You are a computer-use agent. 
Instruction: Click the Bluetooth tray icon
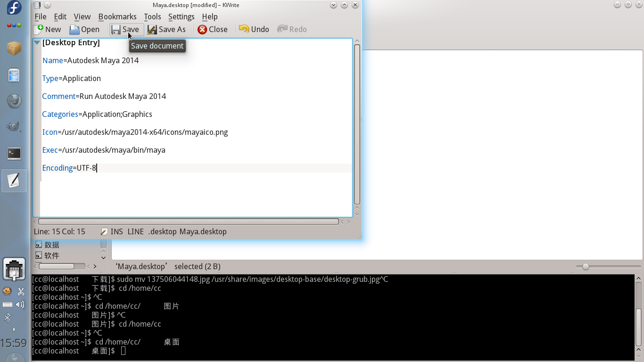7,318
